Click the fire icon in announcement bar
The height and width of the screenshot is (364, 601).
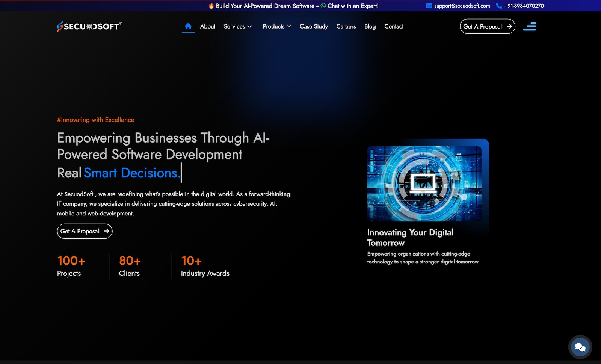tap(211, 6)
